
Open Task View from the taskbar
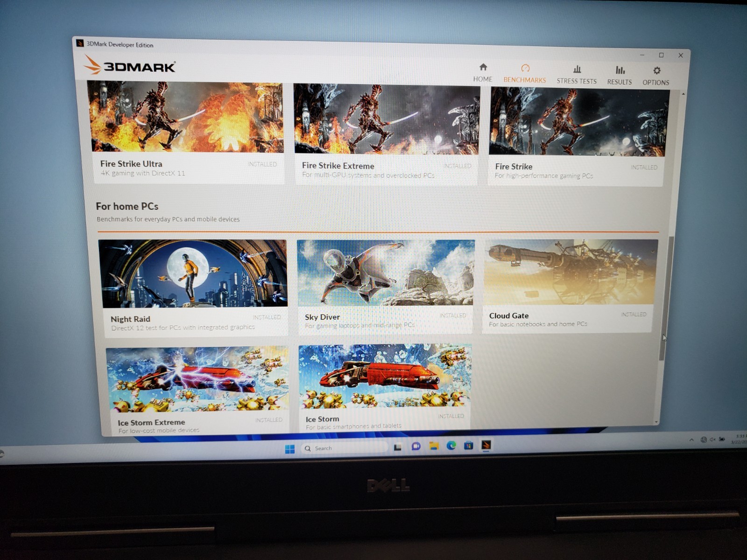[x=398, y=447]
